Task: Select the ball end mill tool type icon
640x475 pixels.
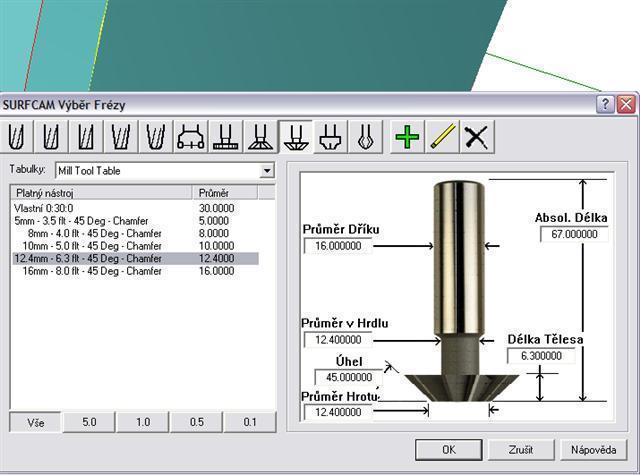Action: (x=17, y=137)
